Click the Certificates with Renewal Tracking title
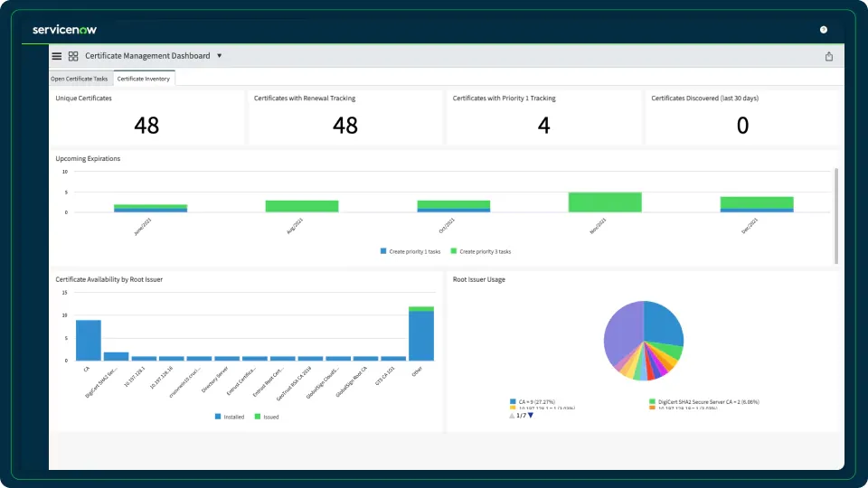868x488 pixels. tap(305, 98)
